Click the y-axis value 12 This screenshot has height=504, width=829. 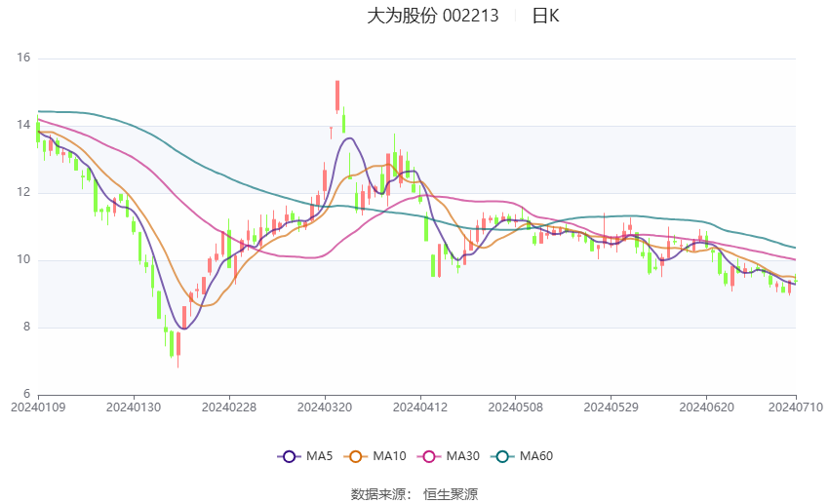point(23,192)
